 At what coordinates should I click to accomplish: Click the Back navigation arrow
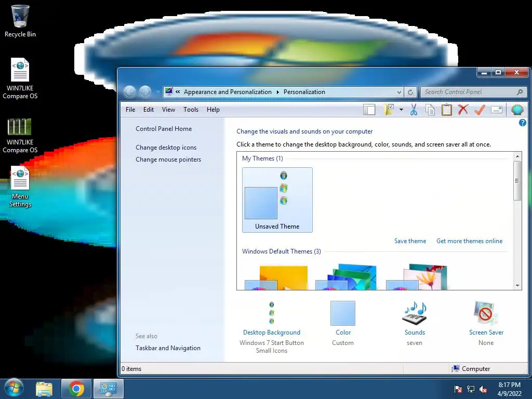(129, 91)
